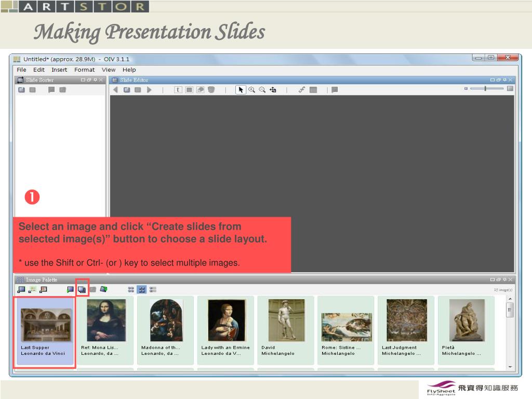Click the small square at zoom slider's left end
Screen dimensions: 532x399
click(x=466, y=88)
